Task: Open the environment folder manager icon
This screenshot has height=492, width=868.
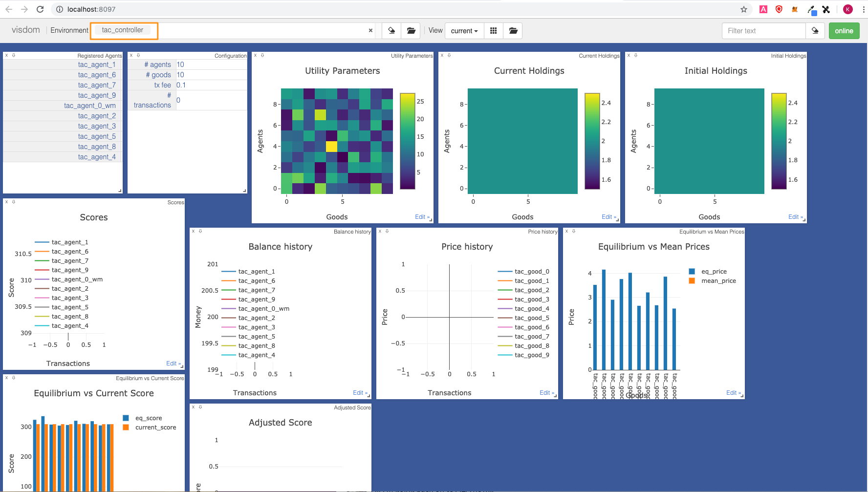Action: click(411, 31)
